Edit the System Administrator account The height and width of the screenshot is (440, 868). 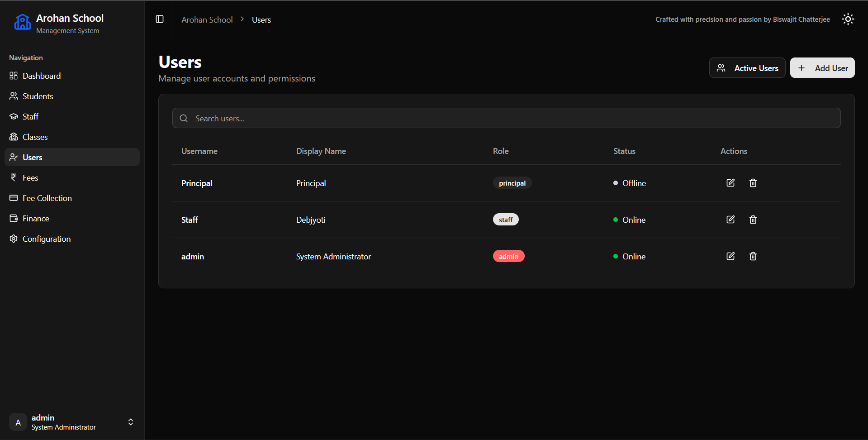pos(730,256)
